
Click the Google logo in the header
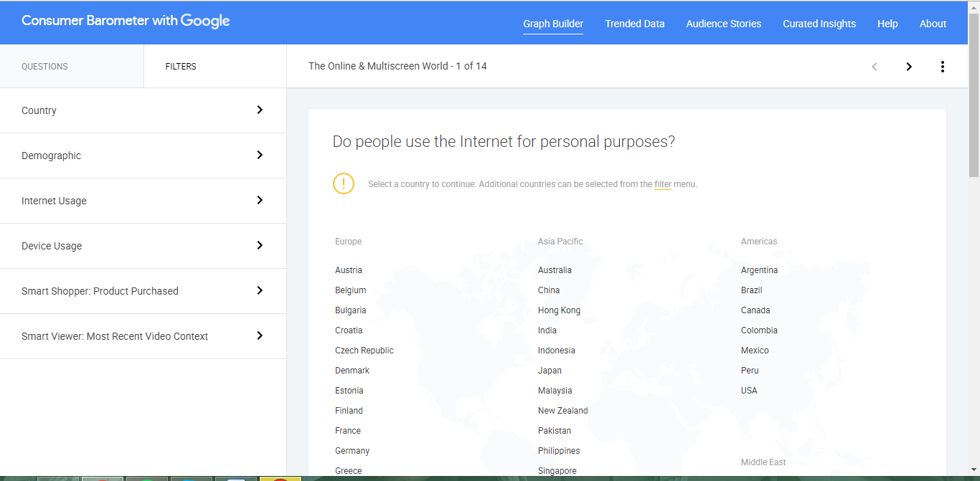coord(206,20)
